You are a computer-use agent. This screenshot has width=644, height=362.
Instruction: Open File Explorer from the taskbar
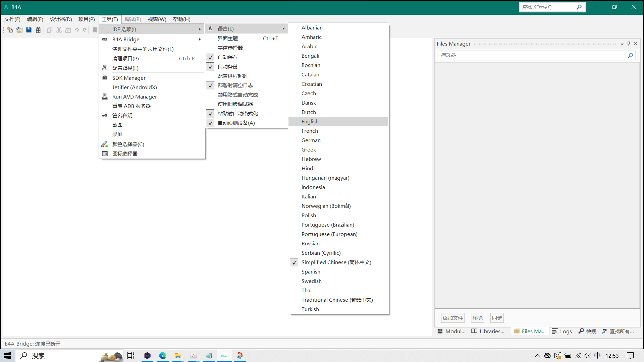(178, 356)
